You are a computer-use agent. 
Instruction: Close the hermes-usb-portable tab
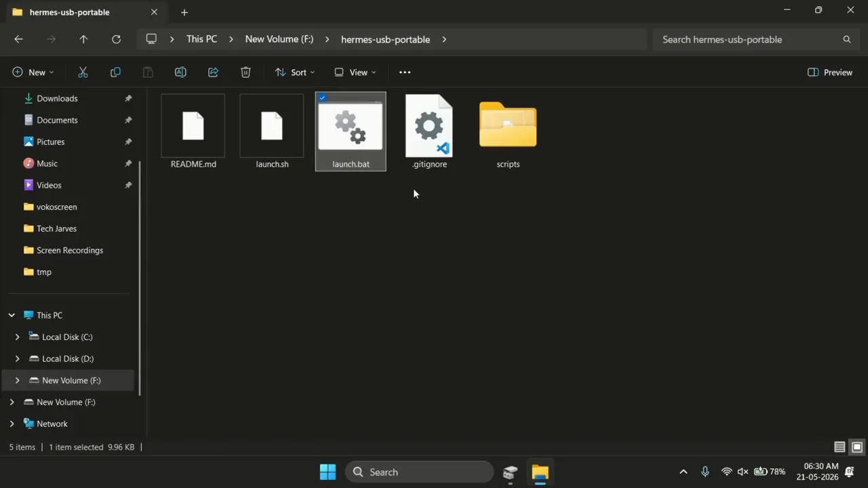(154, 12)
